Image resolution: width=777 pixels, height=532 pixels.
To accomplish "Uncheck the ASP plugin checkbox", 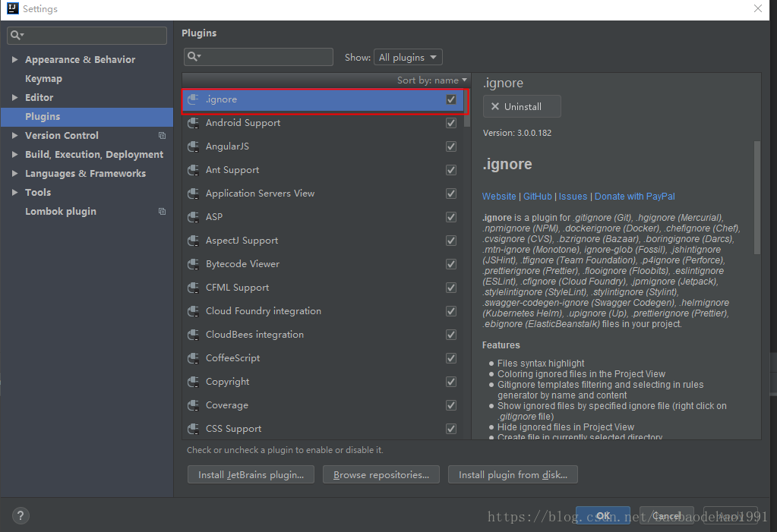I will point(451,217).
